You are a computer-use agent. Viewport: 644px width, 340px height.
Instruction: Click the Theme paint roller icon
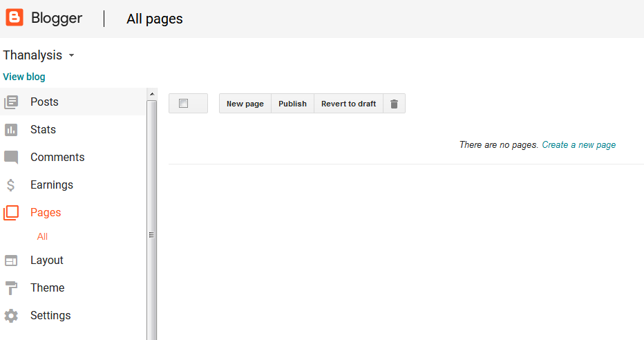(11, 288)
